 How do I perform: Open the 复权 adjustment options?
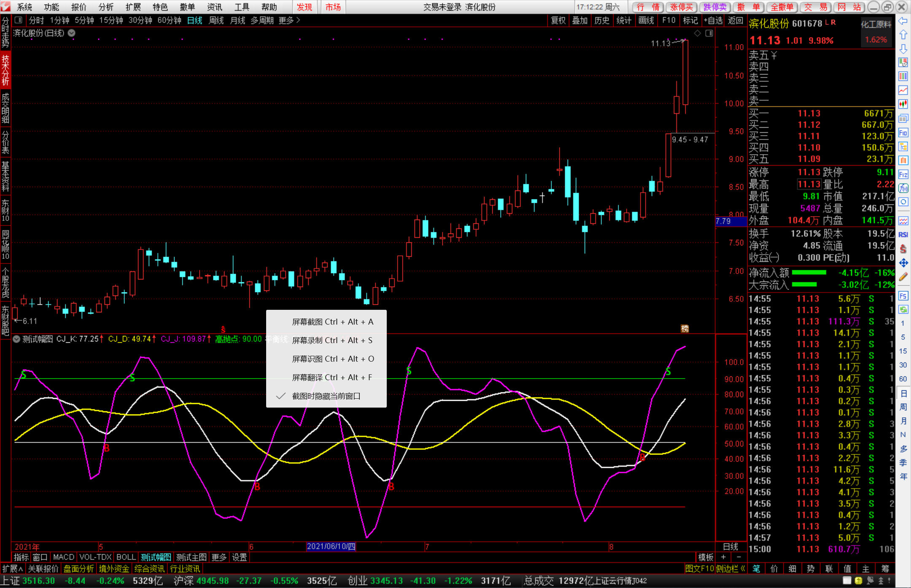[558, 20]
